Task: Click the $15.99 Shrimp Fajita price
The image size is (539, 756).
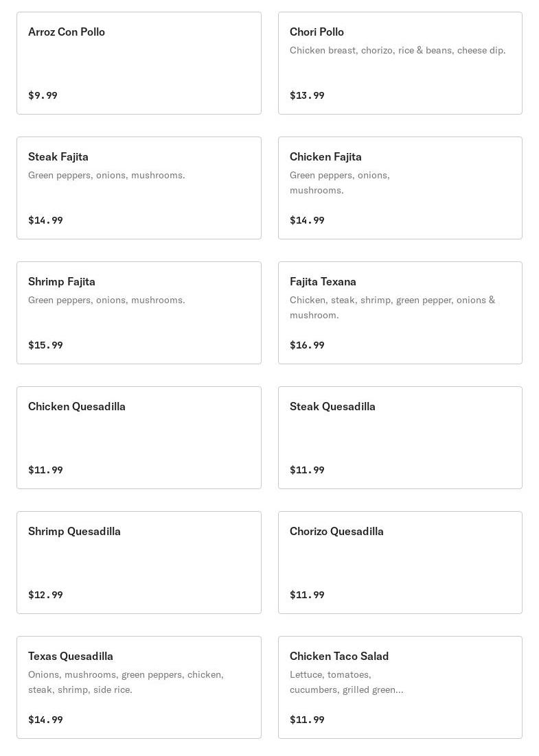Action: click(45, 345)
